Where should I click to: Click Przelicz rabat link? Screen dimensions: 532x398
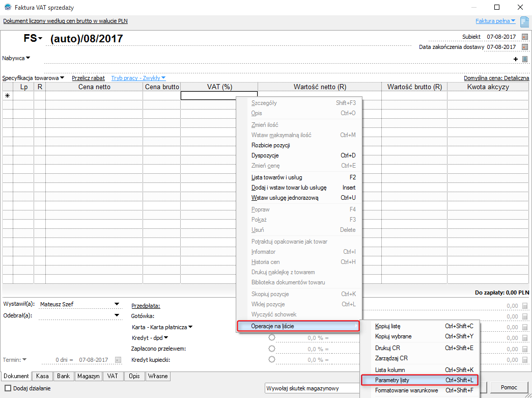tap(88, 78)
